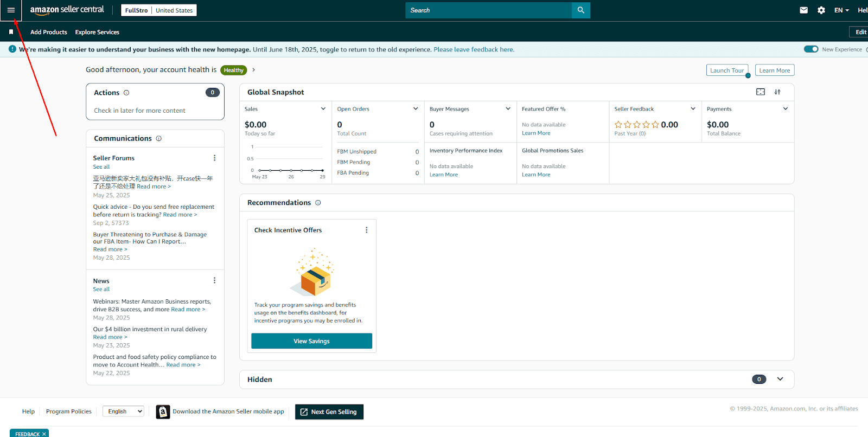The width and height of the screenshot is (868, 437).
Task: Expand the Sales card dropdown
Action: click(x=323, y=109)
